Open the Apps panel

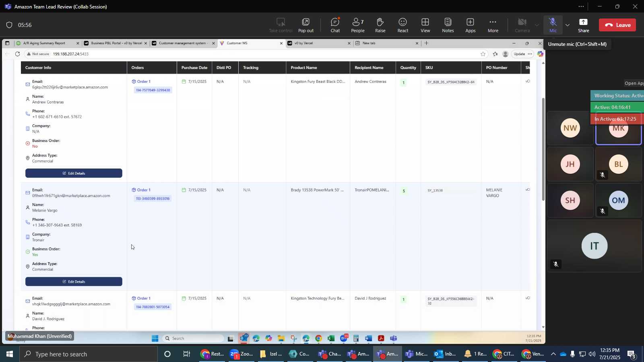pos(471,25)
